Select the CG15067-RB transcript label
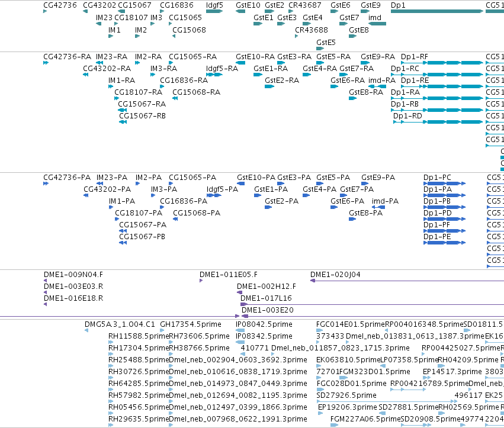 [142, 115]
